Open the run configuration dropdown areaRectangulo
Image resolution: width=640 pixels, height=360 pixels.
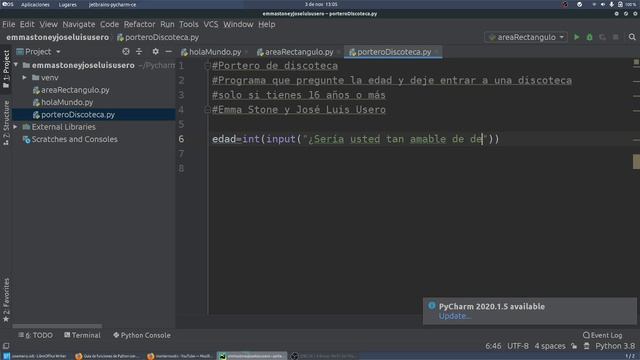526,37
